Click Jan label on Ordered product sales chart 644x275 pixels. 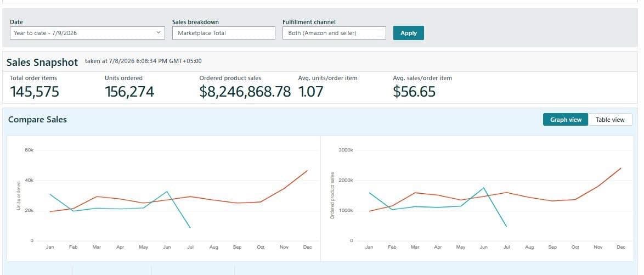[x=369, y=247]
